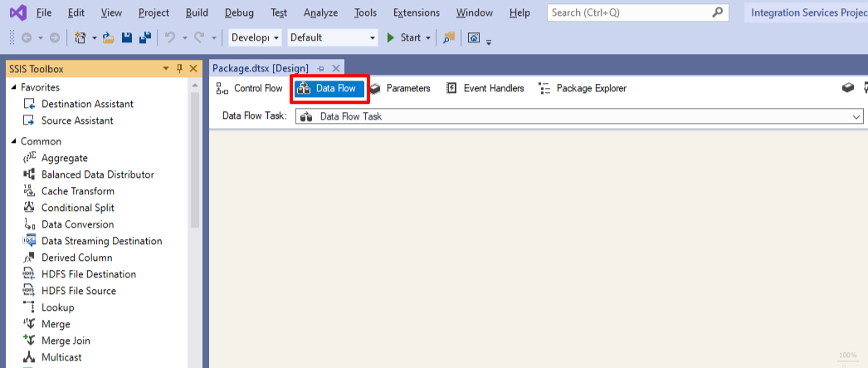Viewport: 868px width, 368px height.
Task: Open the Analyze menu
Action: pos(320,12)
